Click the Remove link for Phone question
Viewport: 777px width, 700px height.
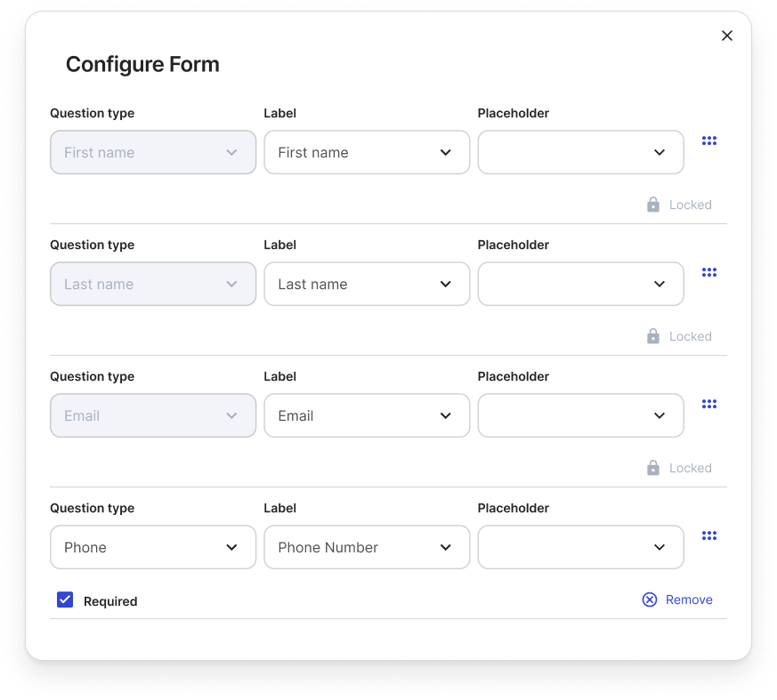(689, 599)
